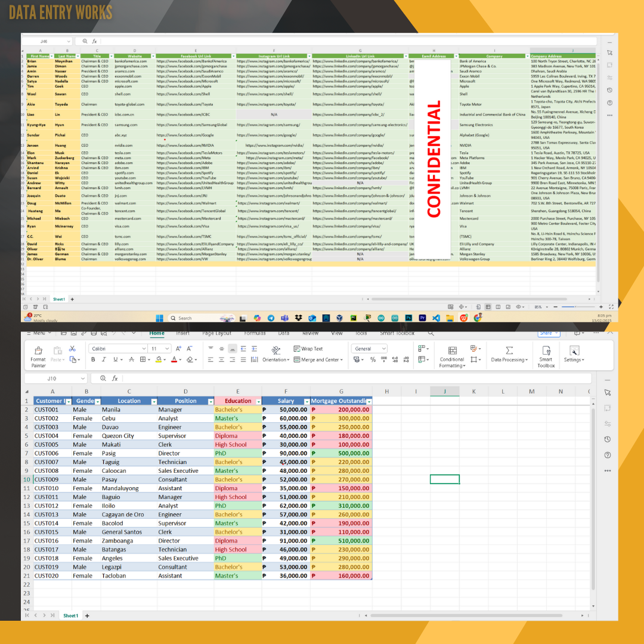Image resolution: width=644 pixels, height=644 pixels.
Task: Open the Conditional Formatting dropdown
Action: click(x=452, y=357)
